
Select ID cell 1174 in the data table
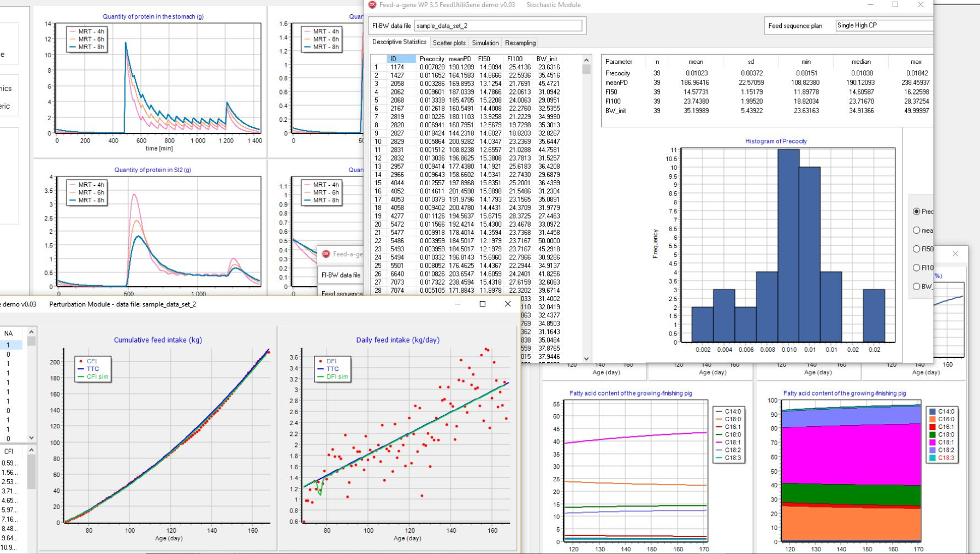pos(397,67)
